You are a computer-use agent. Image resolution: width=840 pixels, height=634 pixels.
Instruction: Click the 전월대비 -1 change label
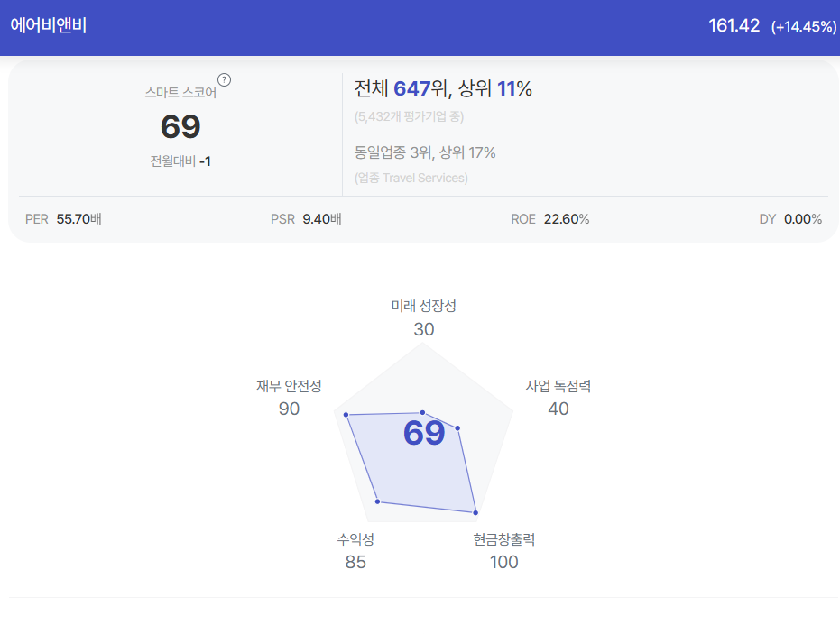[x=180, y=161]
